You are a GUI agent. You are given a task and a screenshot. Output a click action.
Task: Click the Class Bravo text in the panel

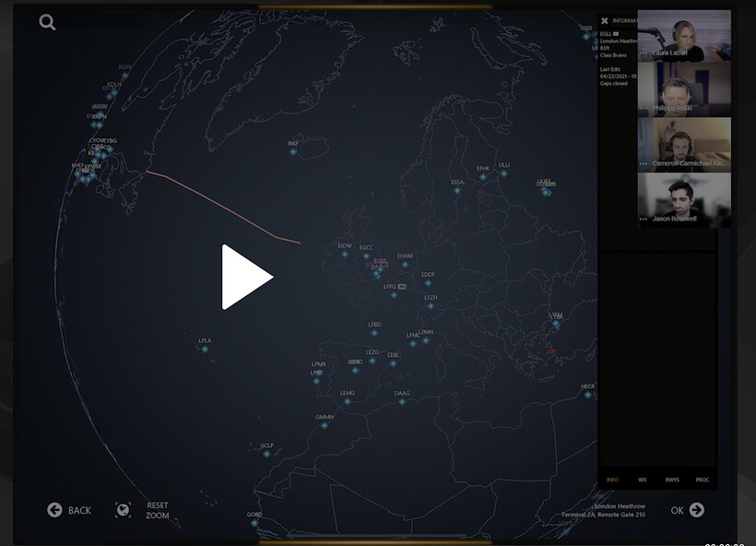coord(613,55)
